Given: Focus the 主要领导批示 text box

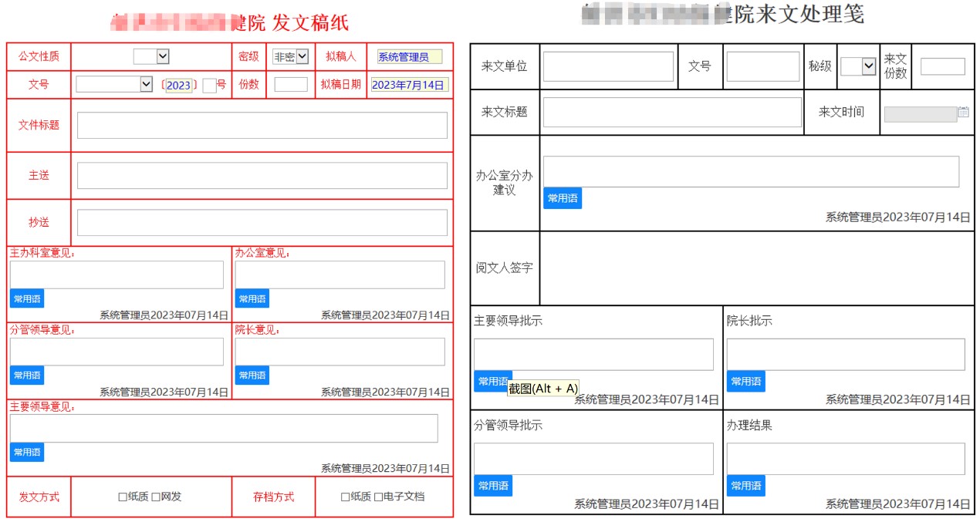Looking at the screenshot, I should point(593,354).
